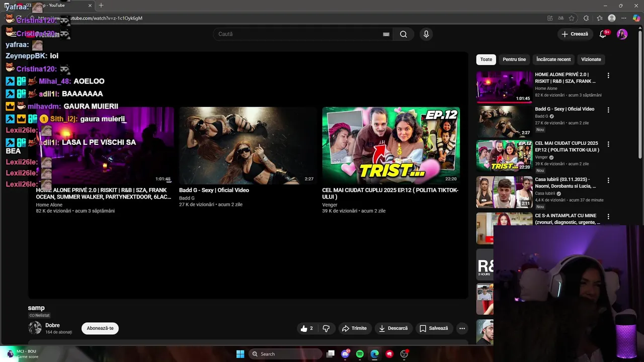Open end-screen HOME ALONE PRIVÉ 2.0 thumbnail
The height and width of the screenshot is (362, 644).
(x=105, y=145)
